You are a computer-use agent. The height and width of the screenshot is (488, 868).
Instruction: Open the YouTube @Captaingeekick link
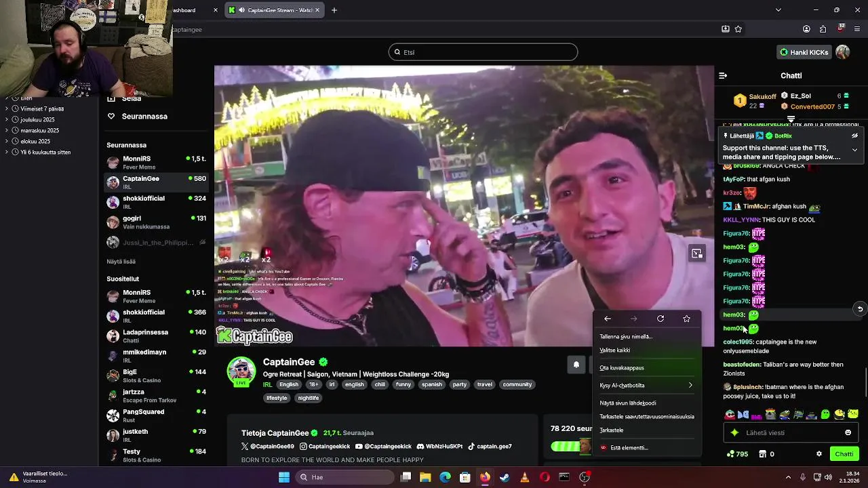click(x=383, y=447)
